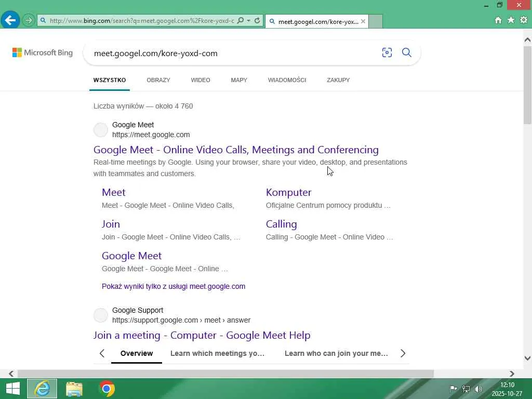Click Internet Explorer taskbar icon
The height and width of the screenshot is (399, 532).
pyautogui.click(x=42, y=389)
